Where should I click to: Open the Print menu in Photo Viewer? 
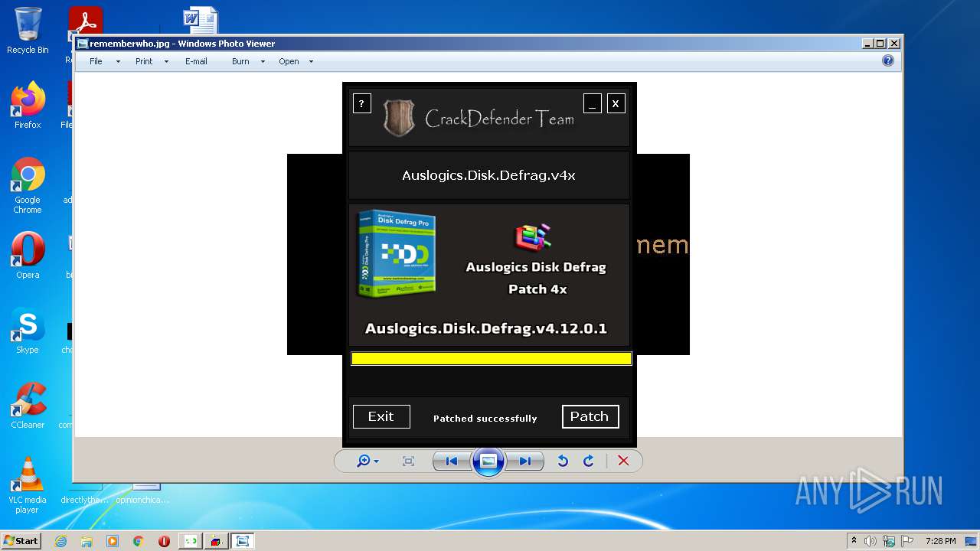coord(144,61)
